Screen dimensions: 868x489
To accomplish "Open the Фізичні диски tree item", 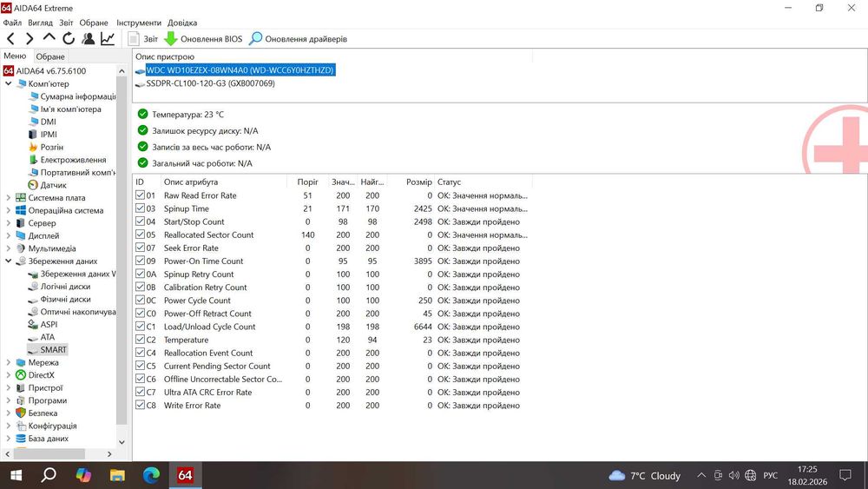I will coord(65,299).
